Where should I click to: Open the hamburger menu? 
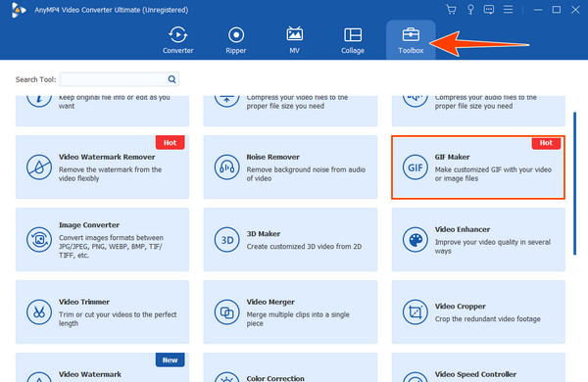click(508, 10)
